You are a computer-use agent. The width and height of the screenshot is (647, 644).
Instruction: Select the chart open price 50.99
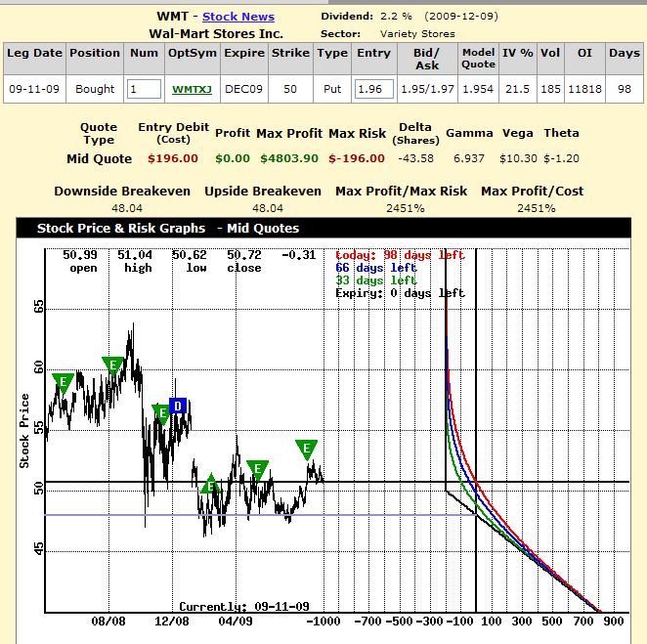(80, 255)
